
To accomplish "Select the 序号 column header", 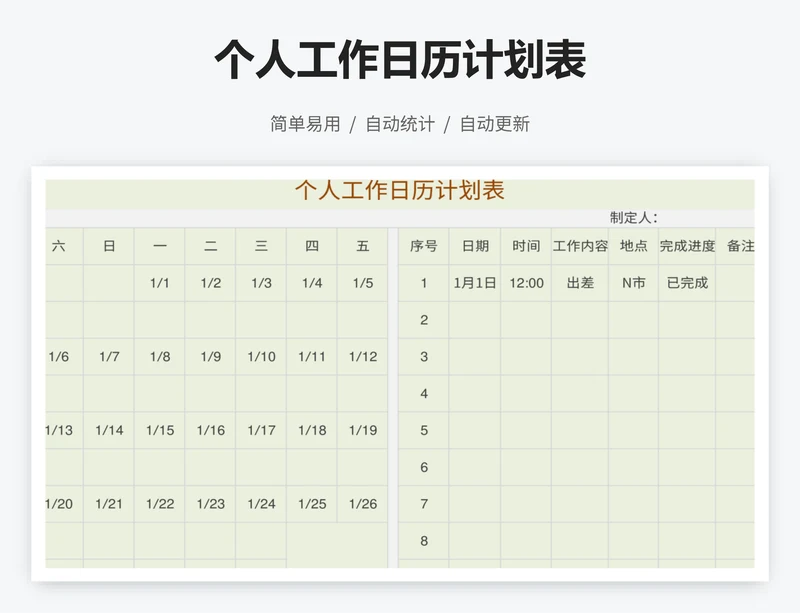I will point(423,246).
